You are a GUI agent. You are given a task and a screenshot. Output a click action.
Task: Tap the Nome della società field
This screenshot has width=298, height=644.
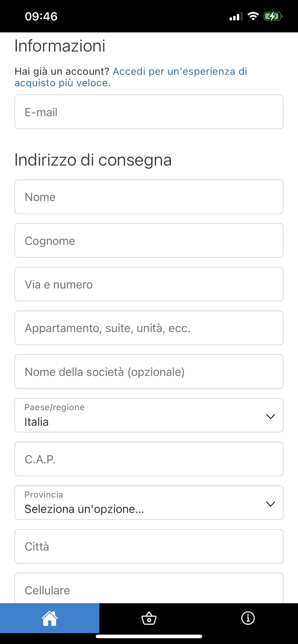point(149,372)
